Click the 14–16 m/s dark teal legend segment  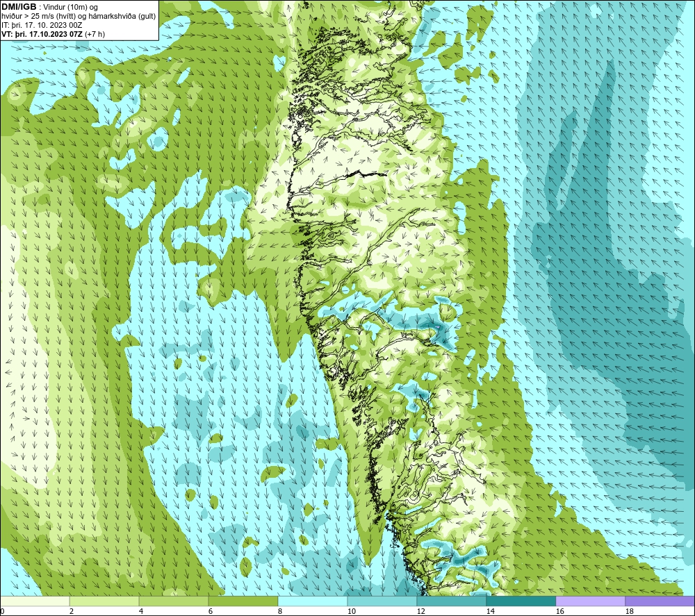521,601
